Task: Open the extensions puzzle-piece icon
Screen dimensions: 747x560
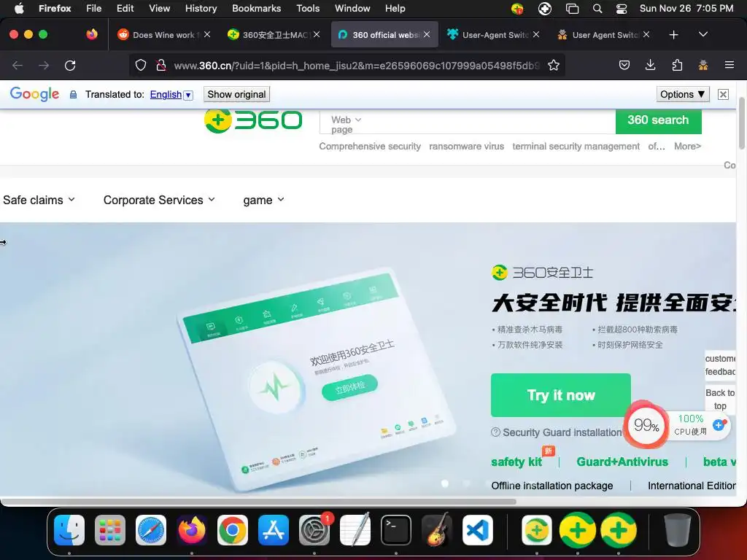Action: [677, 65]
